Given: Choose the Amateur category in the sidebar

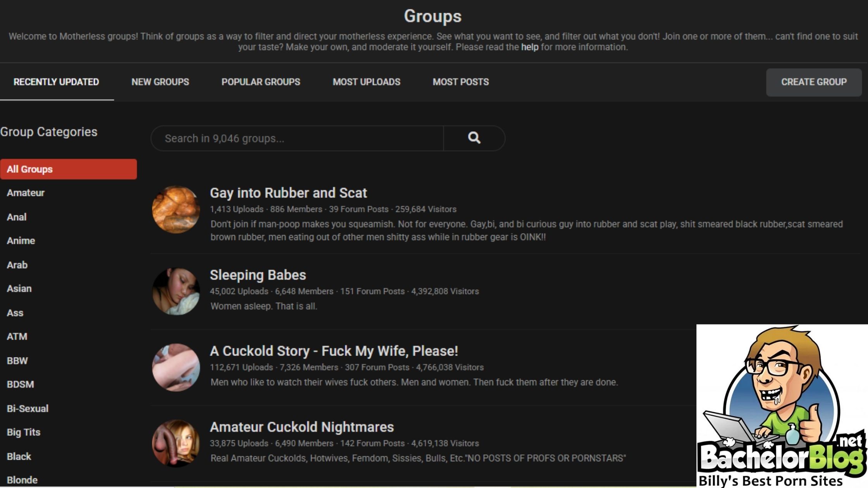Looking at the screenshot, I should pyautogui.click(x=26, y=192).
